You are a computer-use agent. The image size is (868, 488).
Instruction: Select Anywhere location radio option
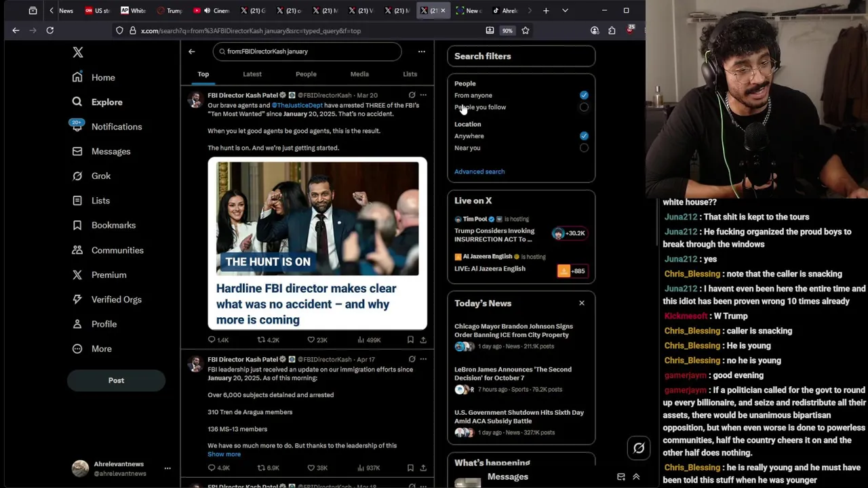(x=584, y=136)
